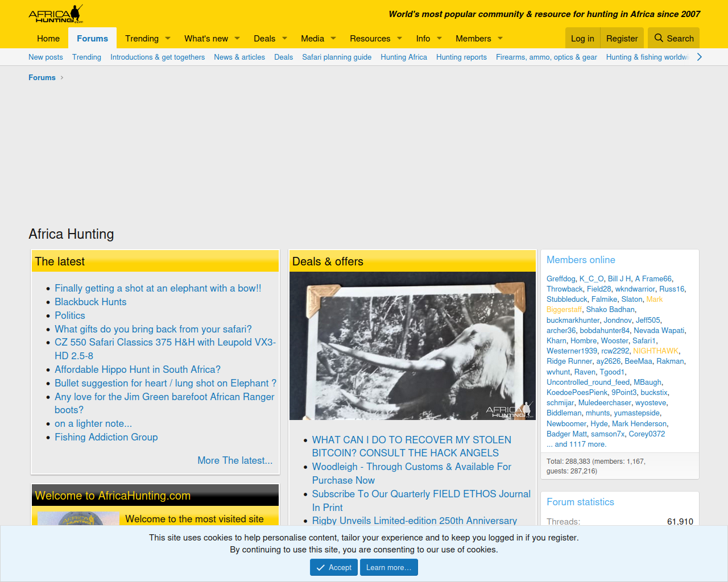The image size is (728, 582).
Task: Open Jim Green African Ranger boots thread
Action: click(x=164, y=403)
